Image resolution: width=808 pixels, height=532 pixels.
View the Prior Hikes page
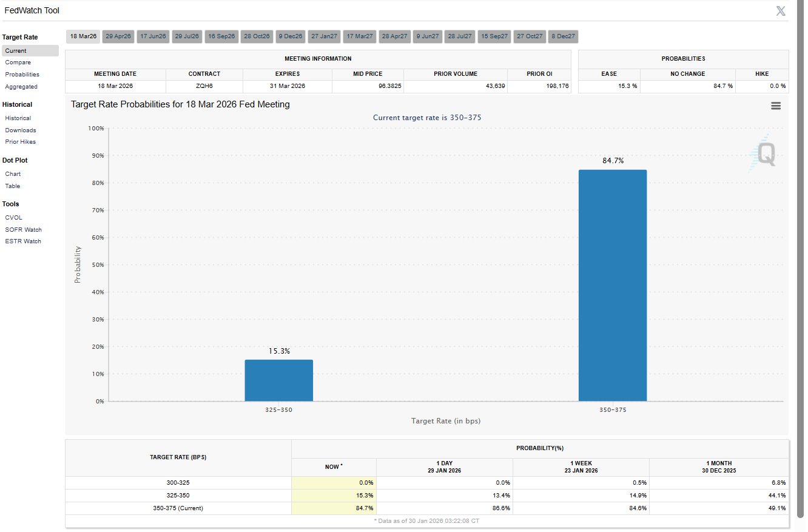pyautogui.click(x=21, y=142)
